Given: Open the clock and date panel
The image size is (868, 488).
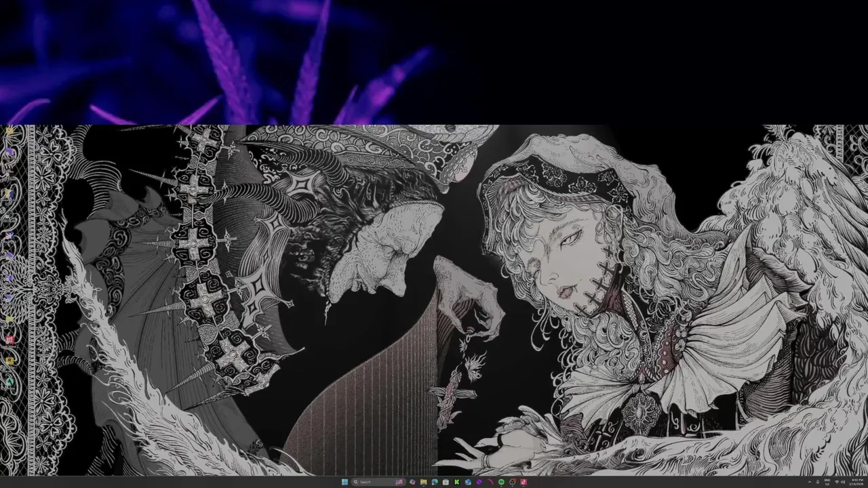Looking at the screenshot, I should click(x=858, y=482).
